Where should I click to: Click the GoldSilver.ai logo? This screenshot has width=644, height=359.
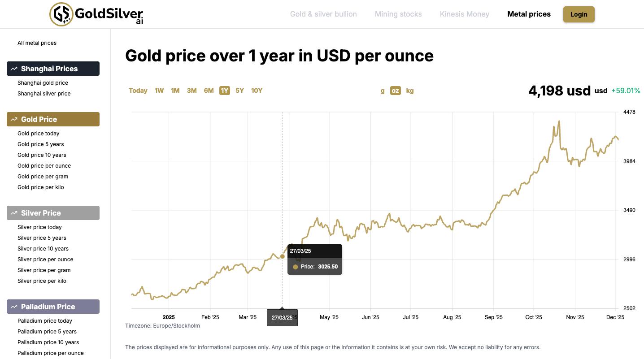96,14
